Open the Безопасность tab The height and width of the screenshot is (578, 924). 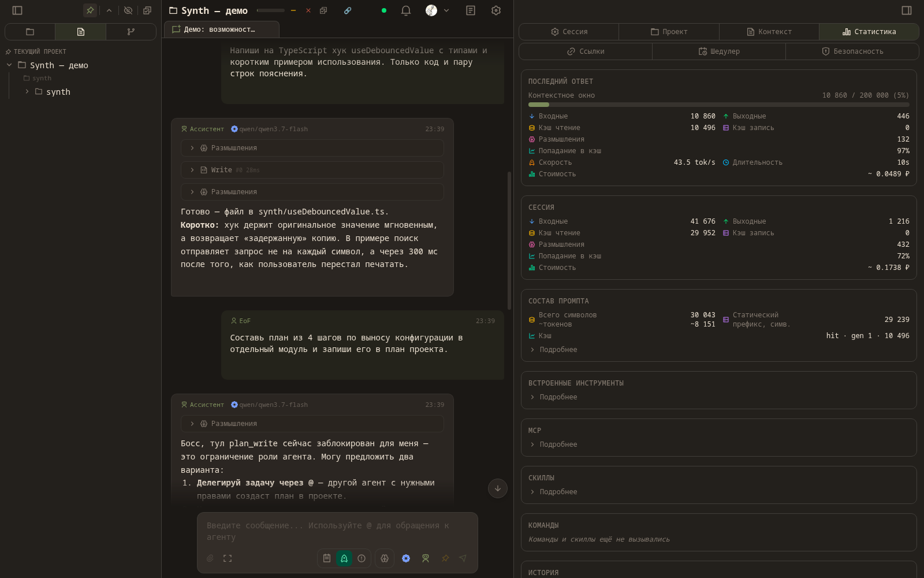(852, 51)
